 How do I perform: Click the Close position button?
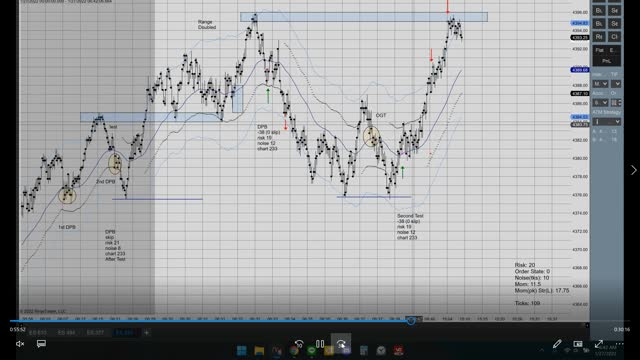614,37
